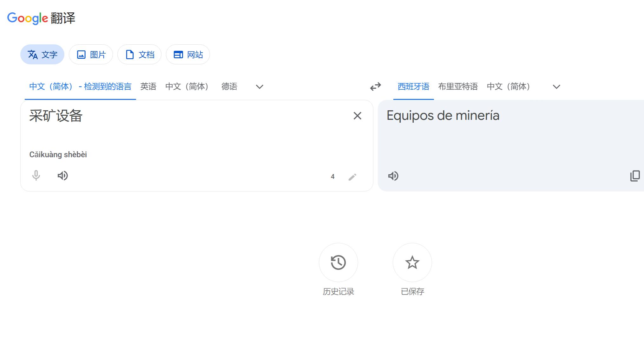This screenshot has width=644, height=362.
Task: Switch to 图片 image translation mode
Action: (x=91, y=55)
